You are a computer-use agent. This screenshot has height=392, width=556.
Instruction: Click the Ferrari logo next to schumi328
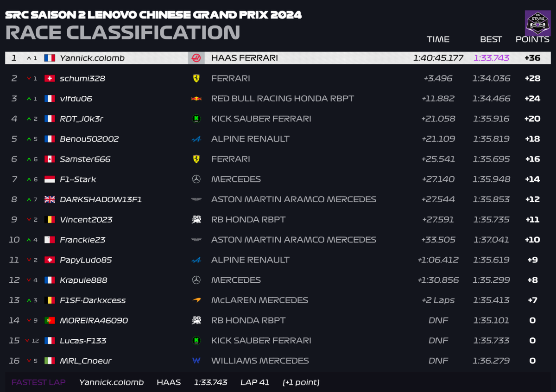coord(196,78)
